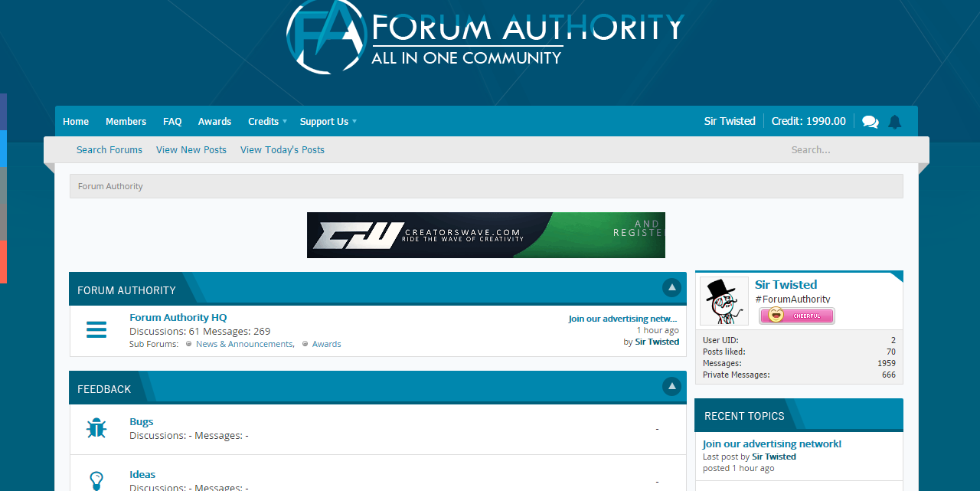
Task: Open Sir Twisted's profile in the sidebar
Action: pos(786,284)
